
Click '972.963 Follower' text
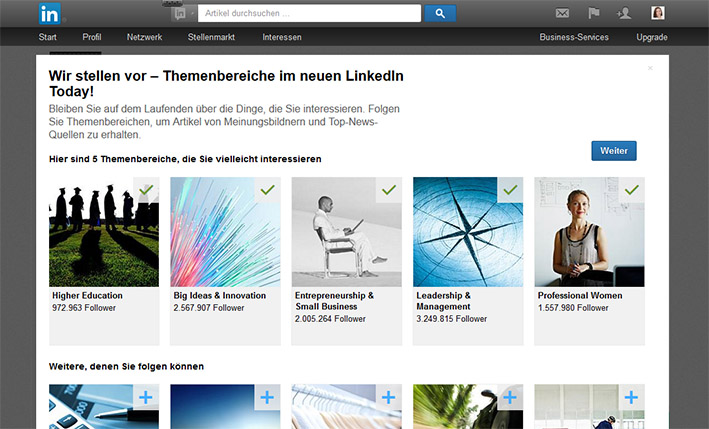(84, 308)
